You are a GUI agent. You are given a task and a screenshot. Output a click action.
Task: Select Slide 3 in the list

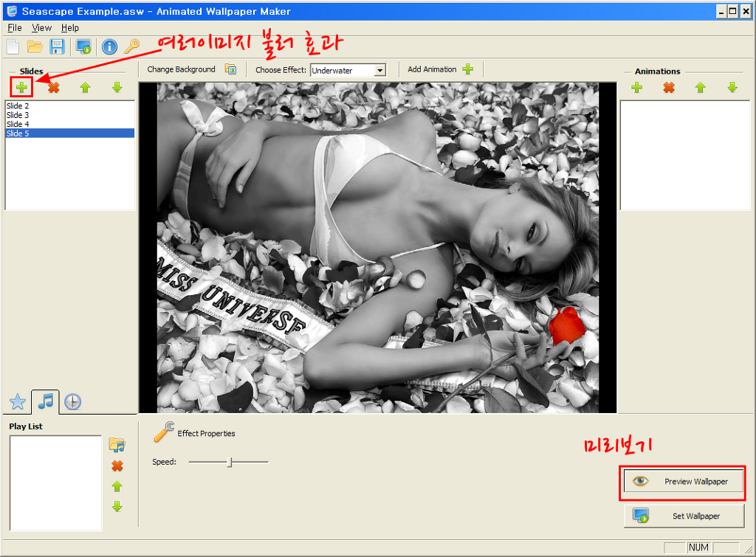pyautogui.click(x=69, y=115)
